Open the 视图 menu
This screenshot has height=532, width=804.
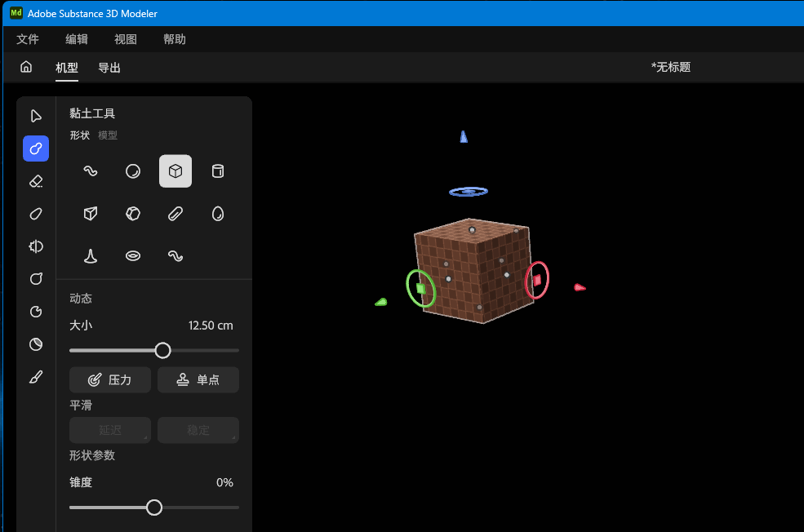pos(126,39)
